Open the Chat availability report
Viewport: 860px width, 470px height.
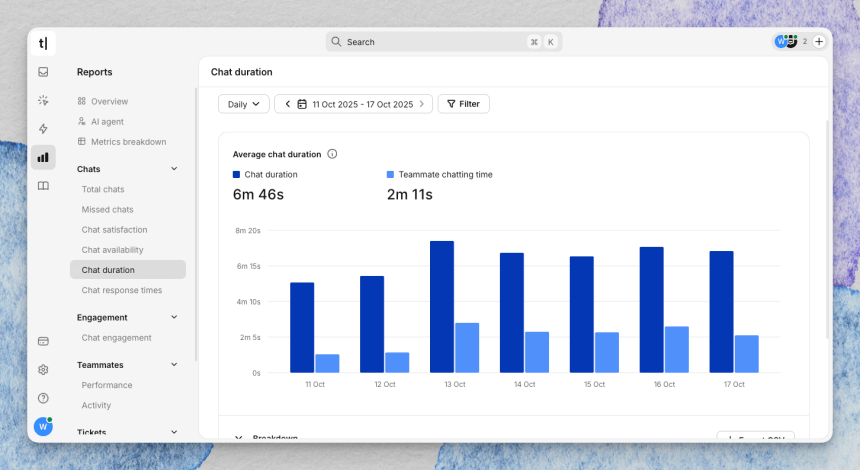coord(112,250)
